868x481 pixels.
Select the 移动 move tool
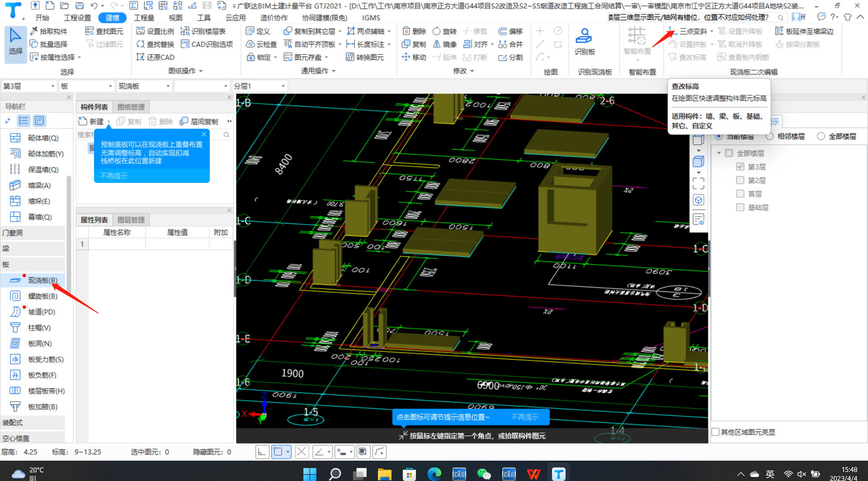[x=414, y=57]
